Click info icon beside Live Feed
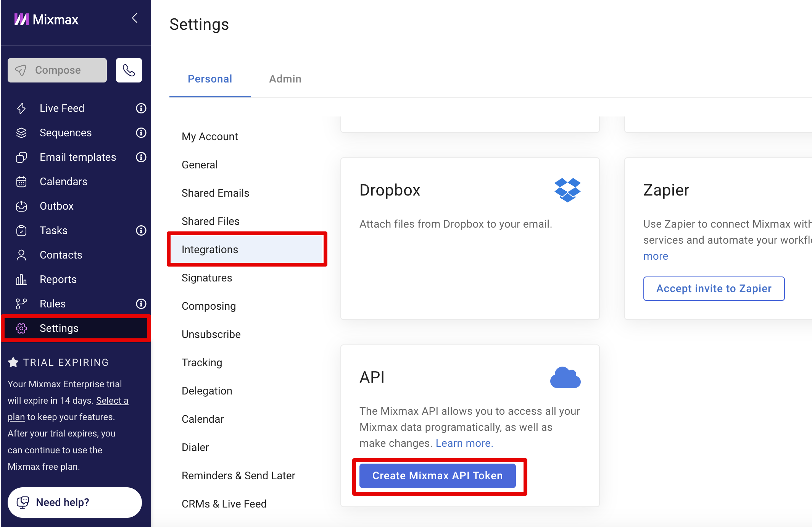Image resolution: width=812 pixels, height=527 pixels. [x=141, y=108]
